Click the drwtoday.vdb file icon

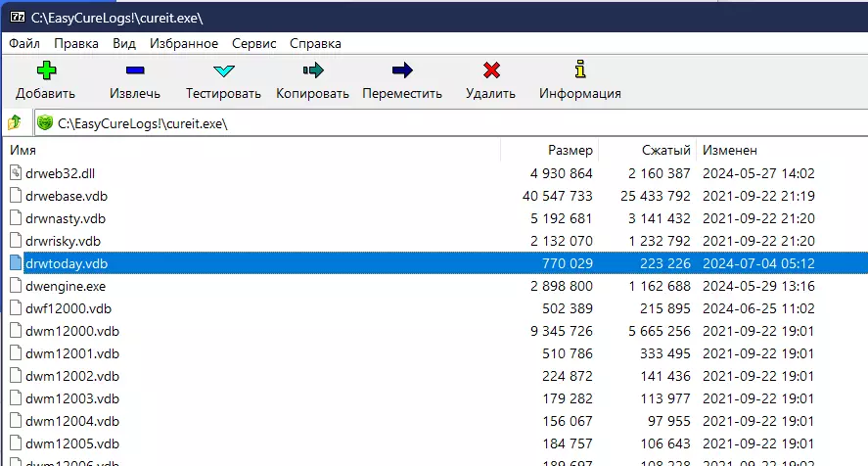(16, 263)
